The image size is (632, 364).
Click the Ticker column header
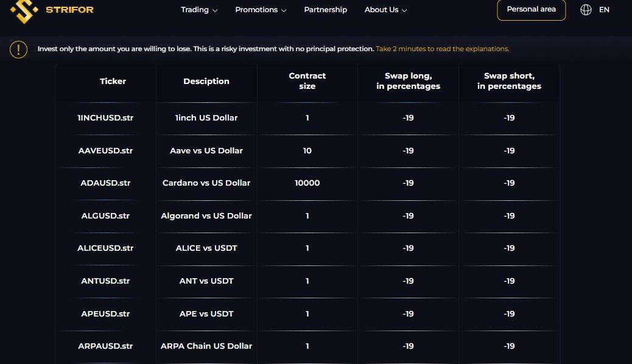[x=113, y=81]
